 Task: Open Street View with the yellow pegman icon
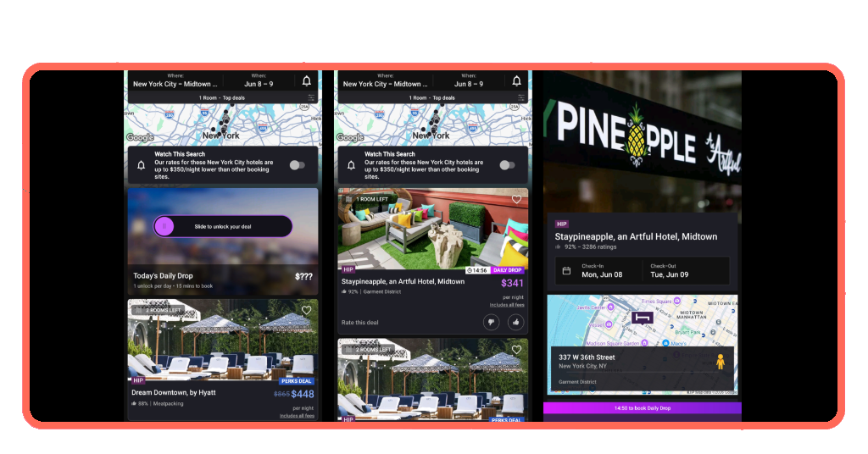(x=721, y=362)
